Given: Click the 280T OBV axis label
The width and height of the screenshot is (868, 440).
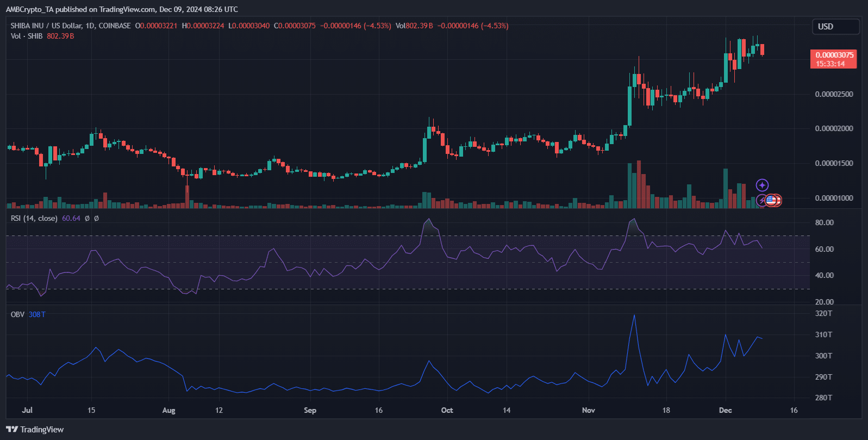Looking at the screenshot, I should pyautogui.click(x=824, y=398).
